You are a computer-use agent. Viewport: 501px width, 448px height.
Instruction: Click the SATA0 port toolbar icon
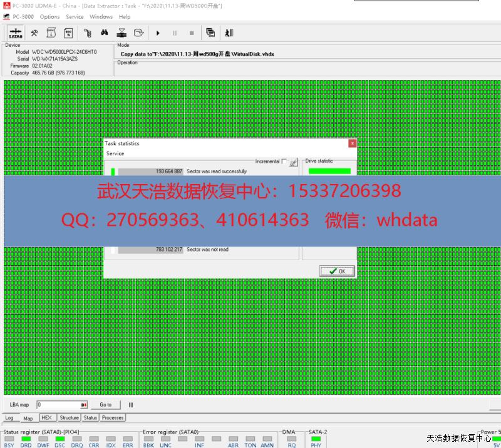tap(16, 33)
